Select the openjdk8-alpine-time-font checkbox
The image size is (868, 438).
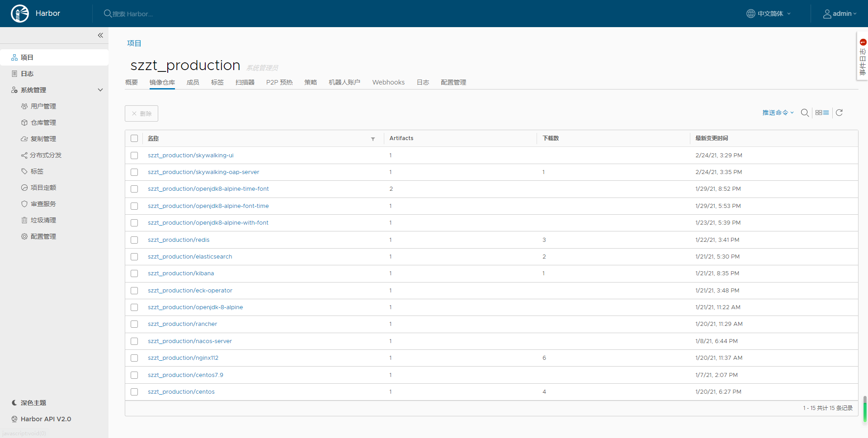point(134,189)
